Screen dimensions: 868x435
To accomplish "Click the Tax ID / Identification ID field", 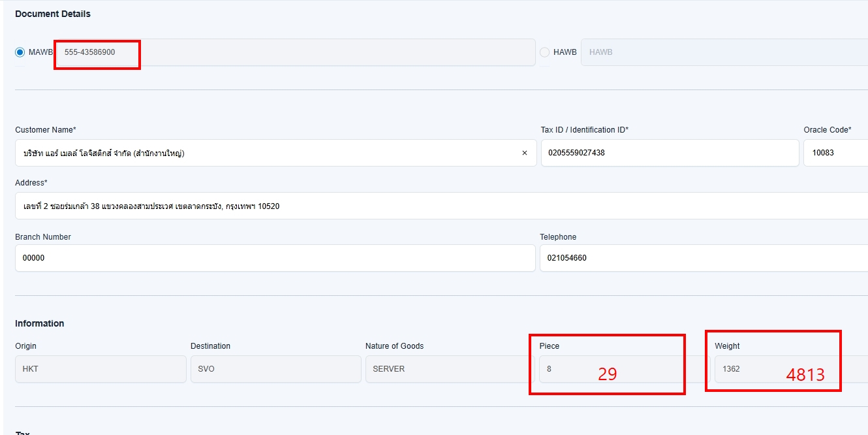I will pos(669,153).
